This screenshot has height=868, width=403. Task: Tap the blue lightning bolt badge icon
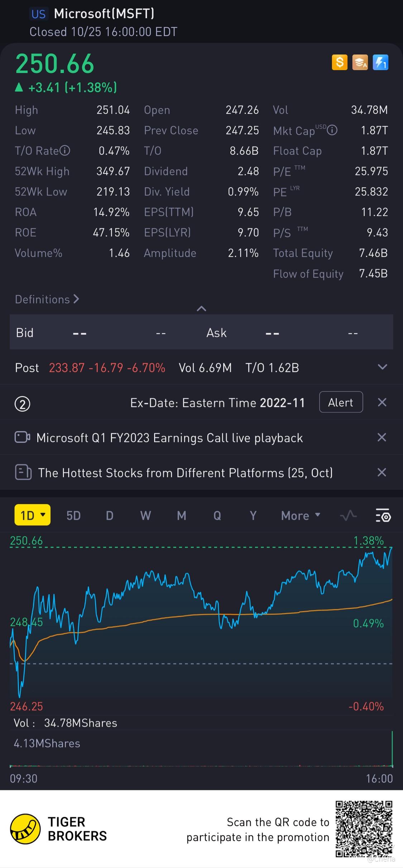[x=380, y=63]
